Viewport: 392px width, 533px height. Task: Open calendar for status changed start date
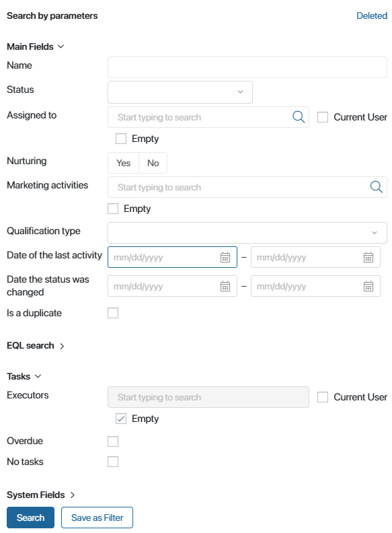pos(225,286)
